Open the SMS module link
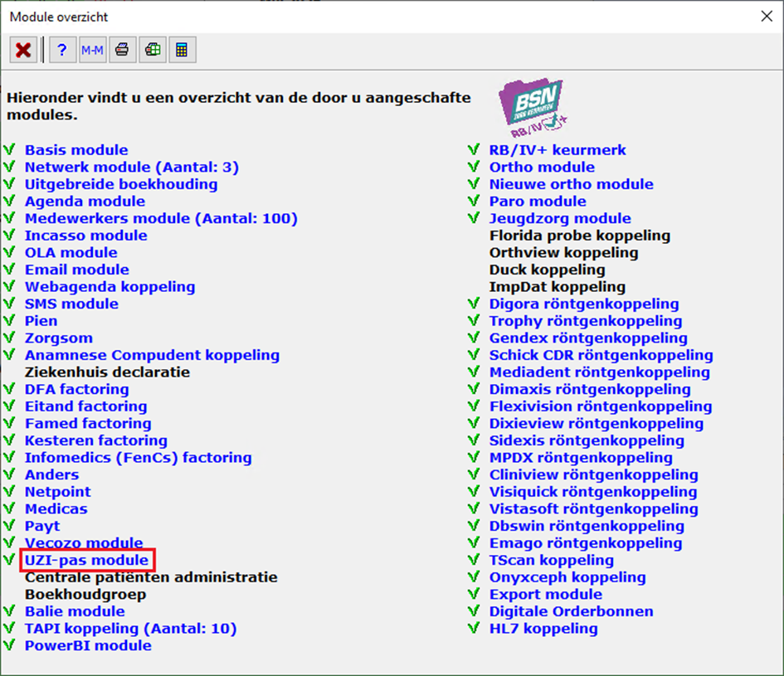Screen dimensions: 784x676 coord(71,304)
